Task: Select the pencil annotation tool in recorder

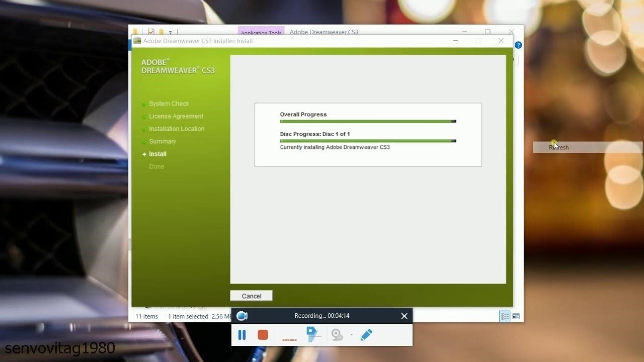Action: [367, 335]
